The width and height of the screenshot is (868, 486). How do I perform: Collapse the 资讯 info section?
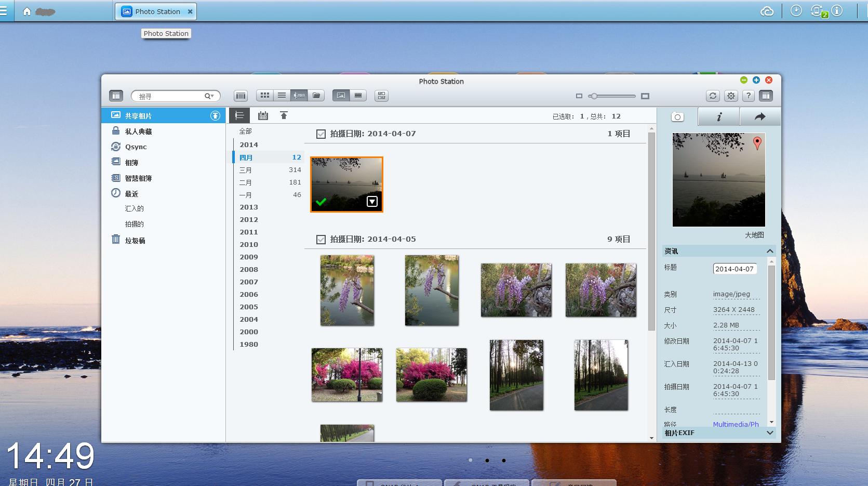click(770, 251)
